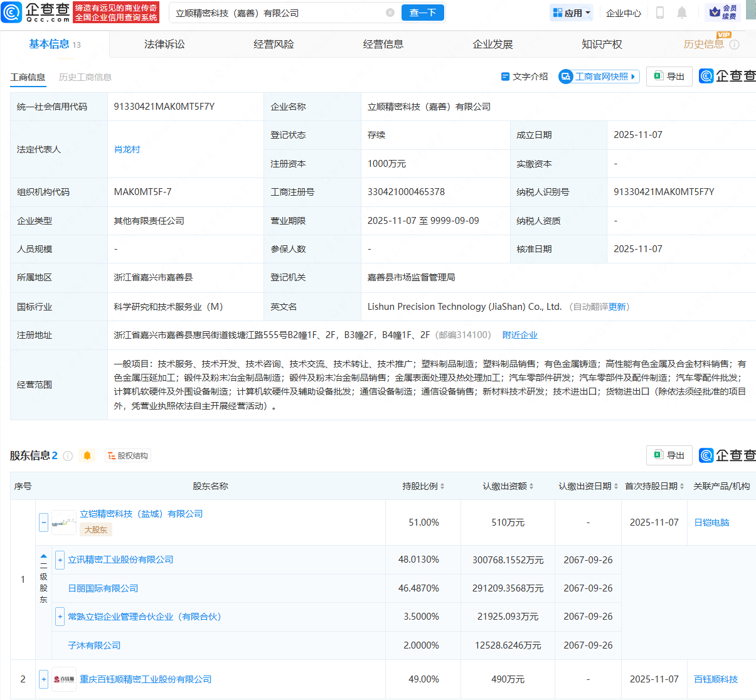This screenshot has width=756, height=700.
Task: Open the 历史工商信息 tab
Action: tap(85, 78)
